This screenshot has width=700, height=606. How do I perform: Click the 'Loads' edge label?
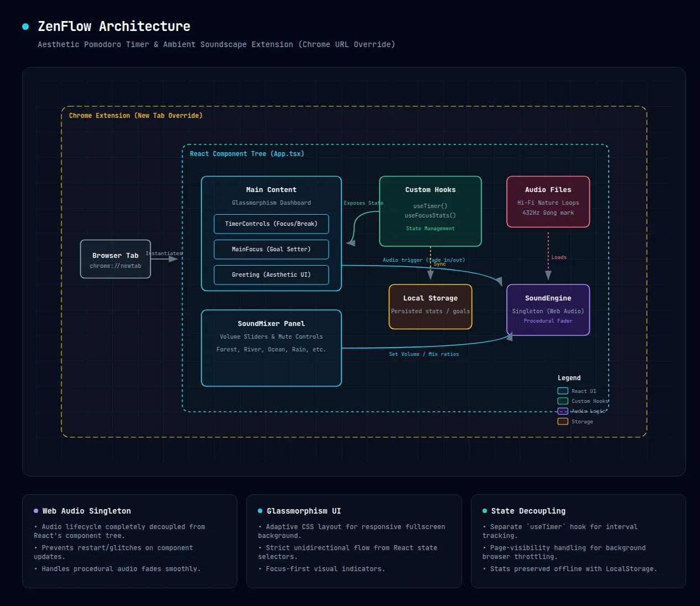[x=559, y=257]
